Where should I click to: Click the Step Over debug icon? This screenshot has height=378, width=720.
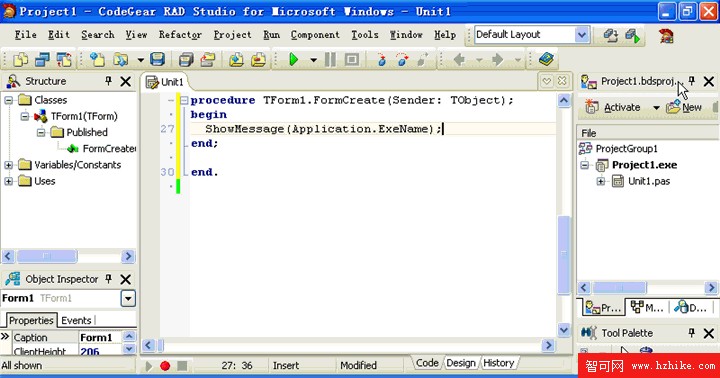[x=402, y=60]
